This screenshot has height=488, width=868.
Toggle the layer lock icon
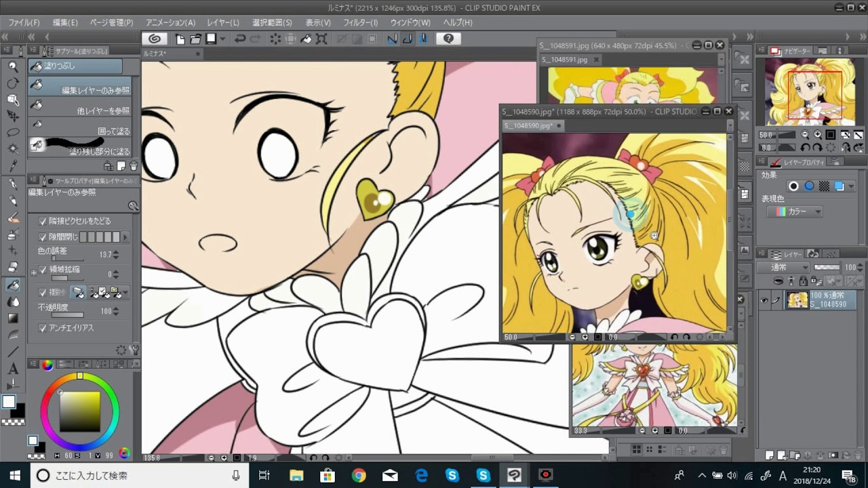803,281
